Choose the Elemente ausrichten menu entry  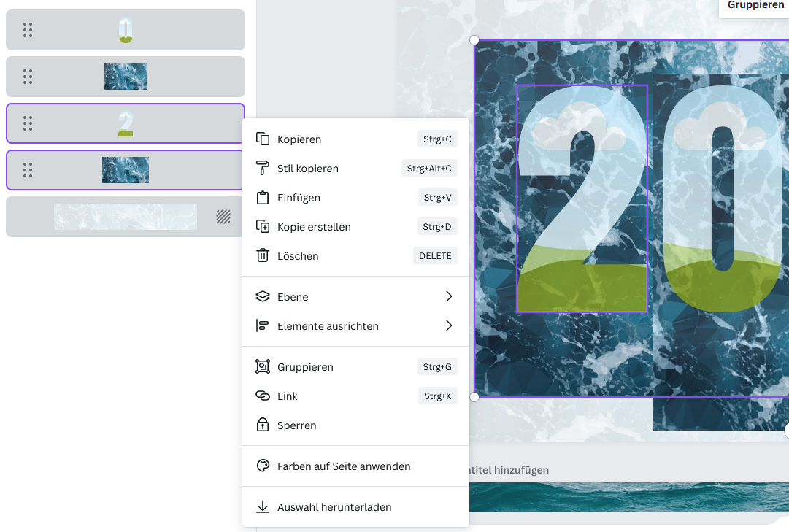[x=328, y=326]
